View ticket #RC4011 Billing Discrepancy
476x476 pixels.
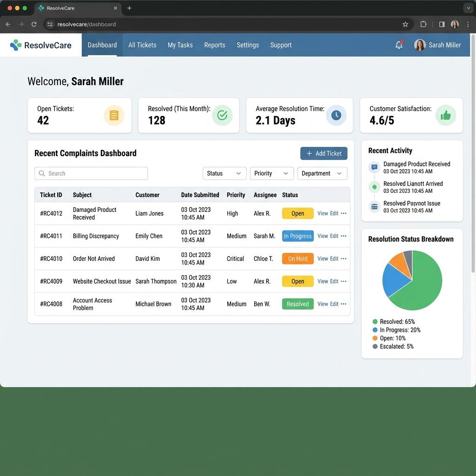coord(323,236)
